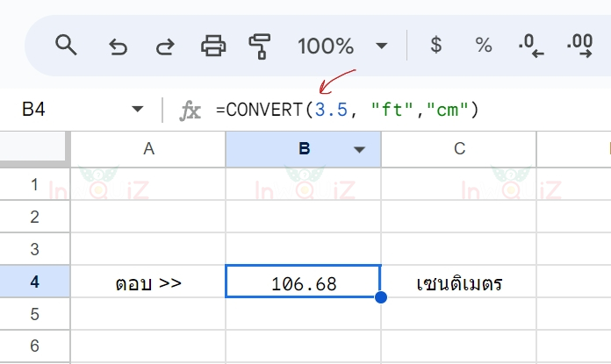Increase decimal places icon

pos(579,46)
